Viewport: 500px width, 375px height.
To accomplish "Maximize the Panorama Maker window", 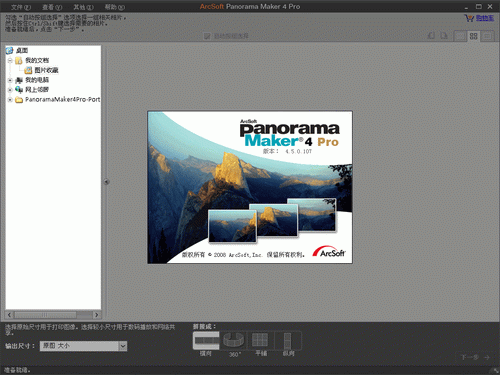I will click(x=479, y=7).
